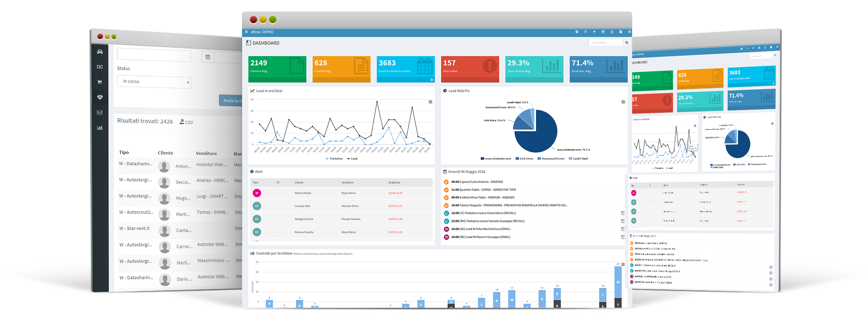868x331 pixels.
Task: Click the calendar date picker icon in left window
Action: pyautogui.click(x=208, y=57)
